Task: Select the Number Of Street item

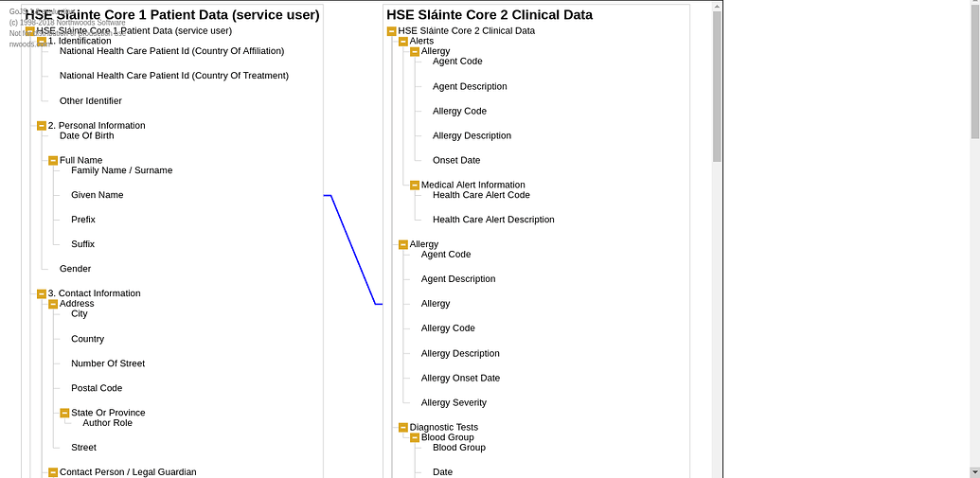Action: [x=108, y=363]
